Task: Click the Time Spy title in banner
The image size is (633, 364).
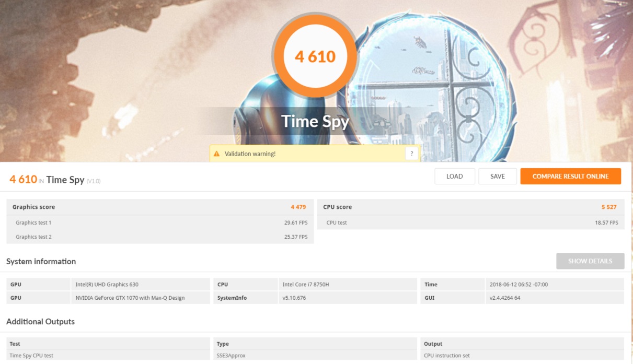Action: tap(315, 121)
